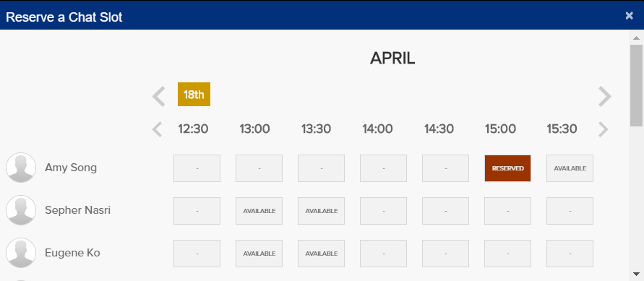Show later time slots arrow

(603, 129)
